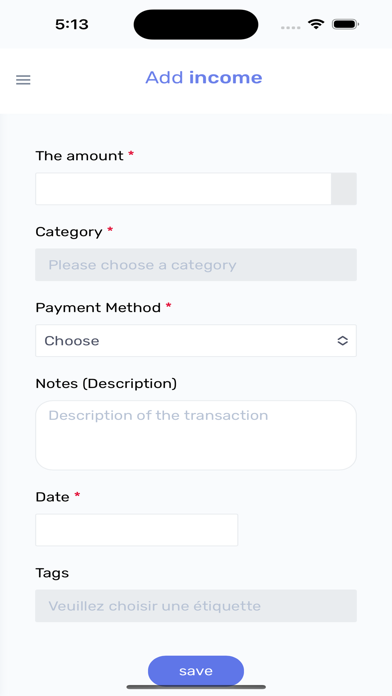
Task: Click into the Notes description text area
Action: tap(196, 435)
